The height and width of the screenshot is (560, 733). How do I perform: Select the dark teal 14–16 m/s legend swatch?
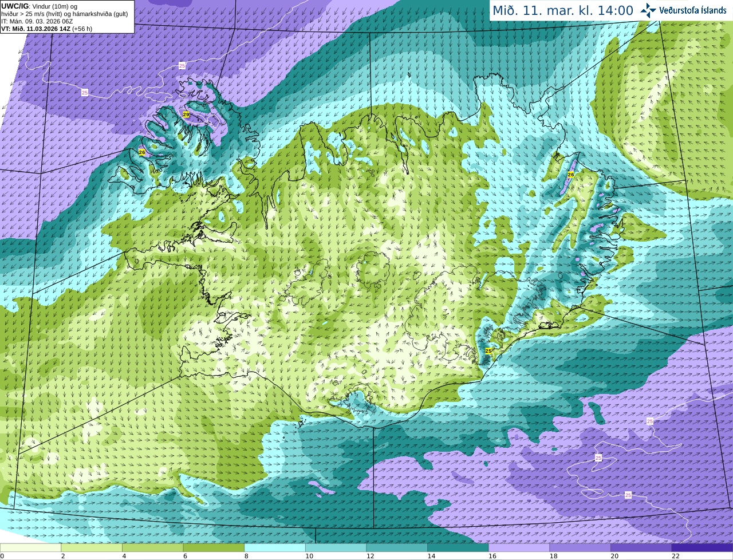[x=458, y=547]
